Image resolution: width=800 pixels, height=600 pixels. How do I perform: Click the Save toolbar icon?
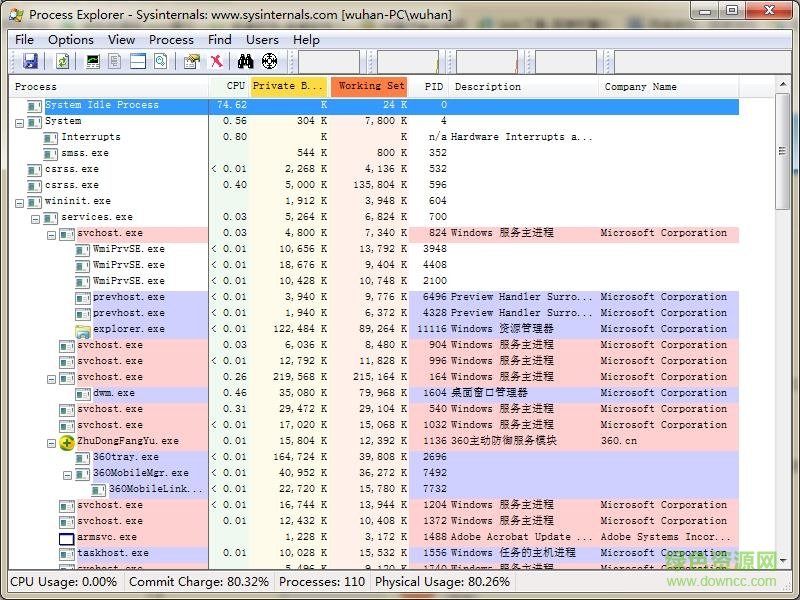pos(32,60)
